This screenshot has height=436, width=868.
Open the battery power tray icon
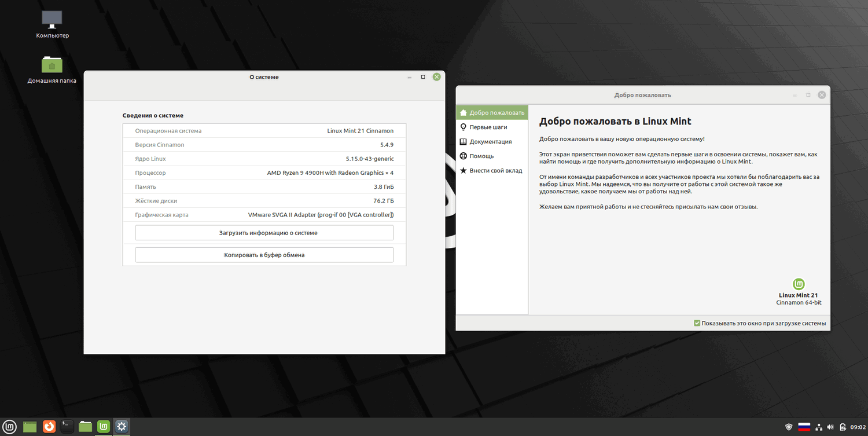point(843,427)
